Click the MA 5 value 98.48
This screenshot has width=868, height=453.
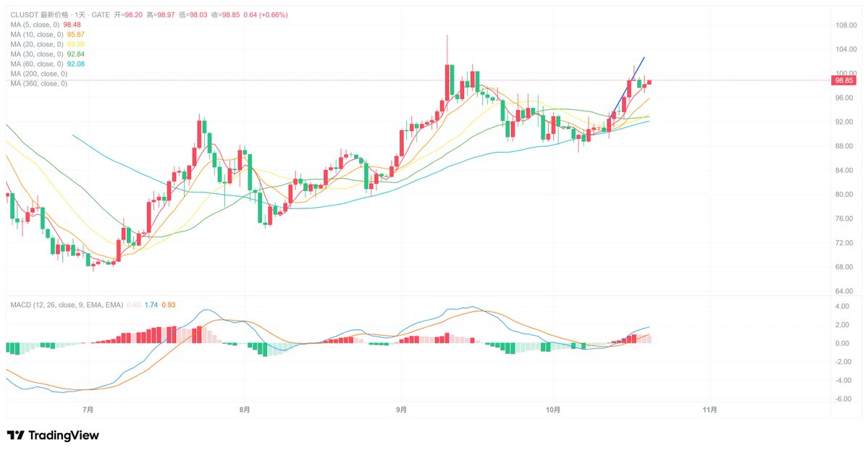tap(72, 25)
